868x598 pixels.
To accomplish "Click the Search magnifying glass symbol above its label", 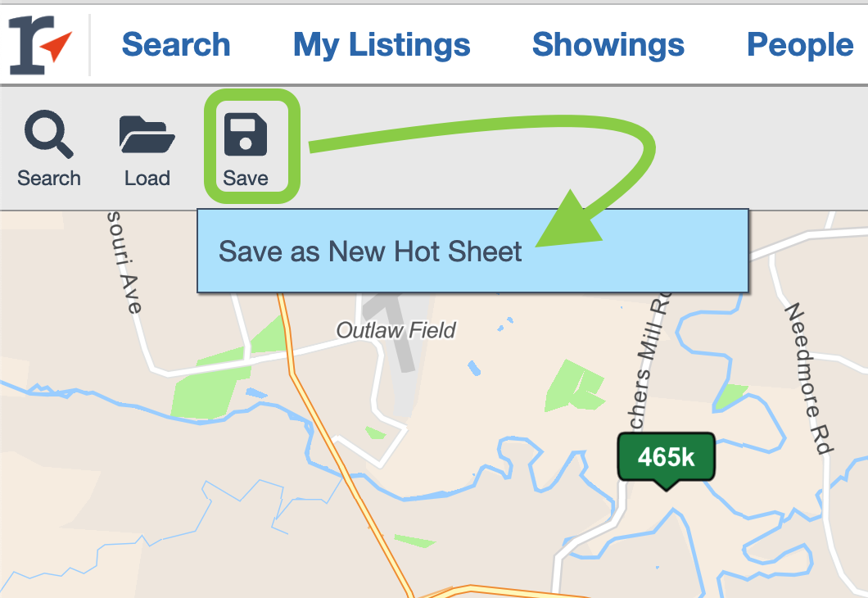I will (48, 134).
